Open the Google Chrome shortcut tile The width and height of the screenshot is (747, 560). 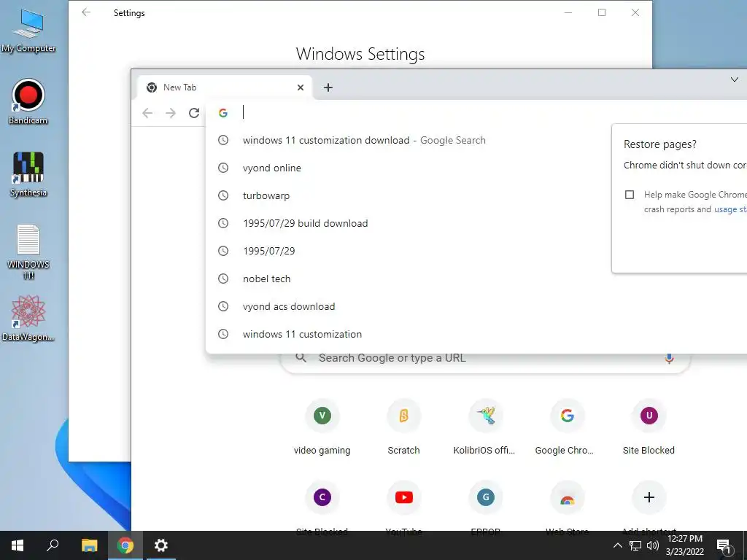pyautogui.click(x=566, y=427)
